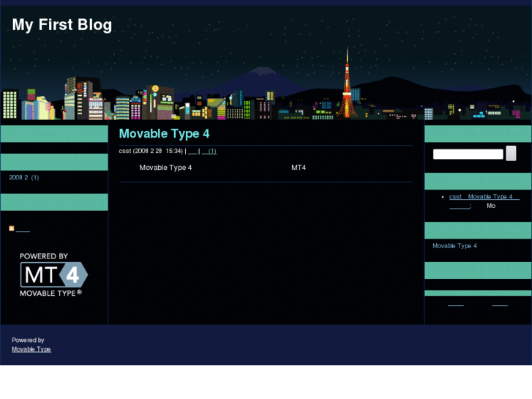Screen dimensions: 532x399
Task: Click the csst (2008 2 28 15:34) byline
Action: point(151,151)
